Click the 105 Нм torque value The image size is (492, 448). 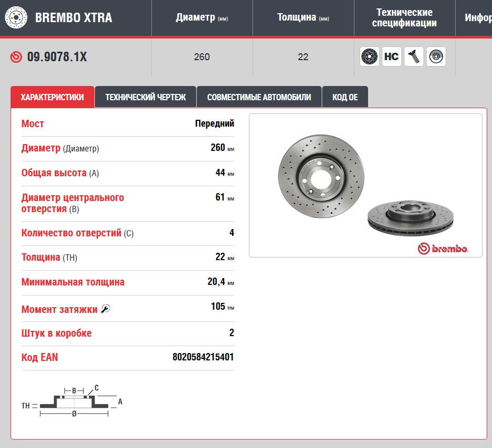pyautogui.click(x=223, y=307)
